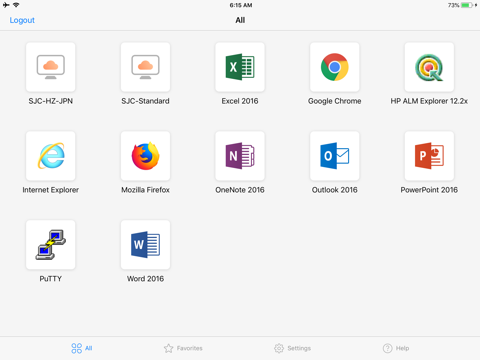Tap the Wi-Fi status icon
Image resolution: width=480 pixels, height=360 pixels.
16,5
